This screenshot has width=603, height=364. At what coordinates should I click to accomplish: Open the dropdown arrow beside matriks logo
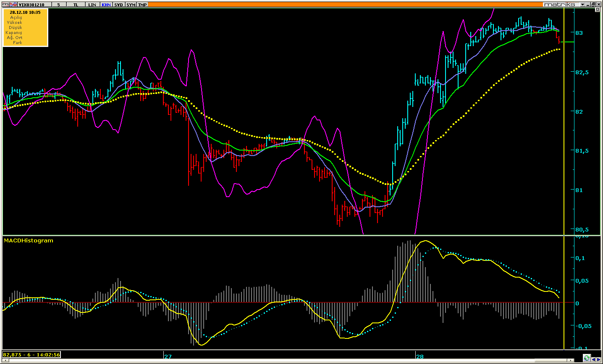point(582,5)
